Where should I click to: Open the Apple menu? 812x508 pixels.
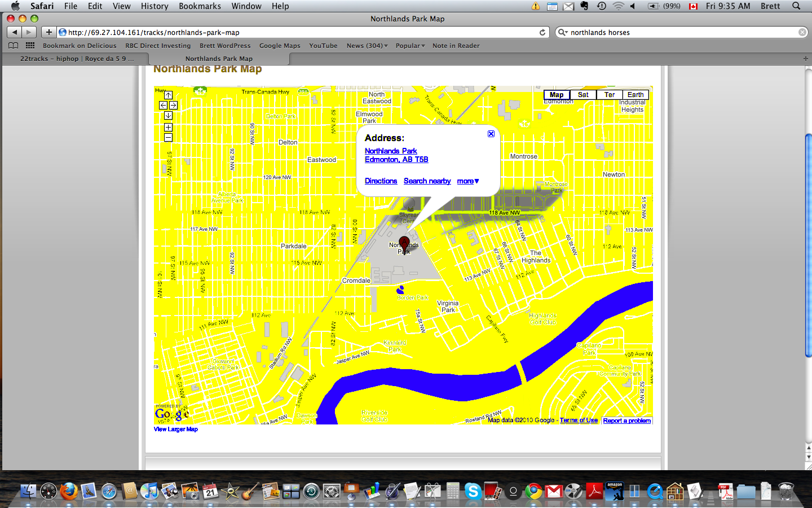click(15, 6)
